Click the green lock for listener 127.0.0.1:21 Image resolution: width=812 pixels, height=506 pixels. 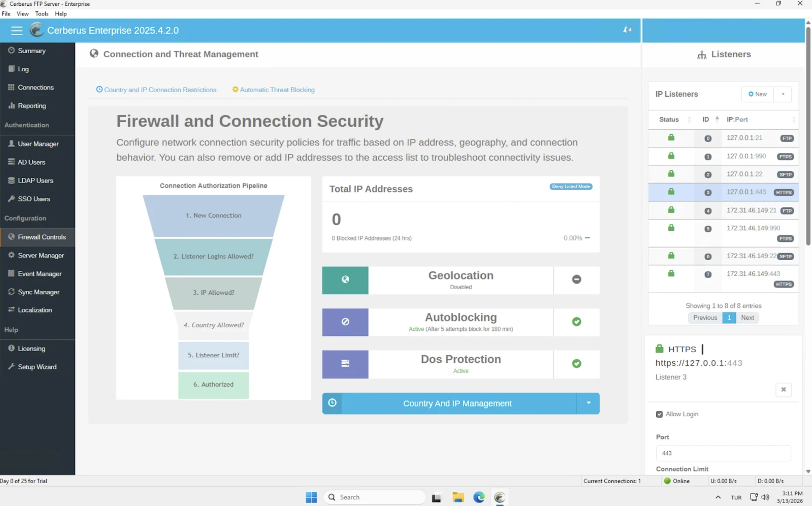(671, 137)
